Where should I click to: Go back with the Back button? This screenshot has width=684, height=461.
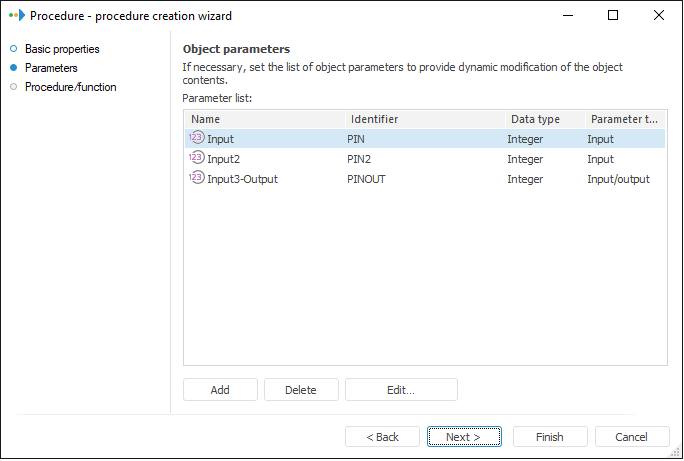(x=382, y=437)
